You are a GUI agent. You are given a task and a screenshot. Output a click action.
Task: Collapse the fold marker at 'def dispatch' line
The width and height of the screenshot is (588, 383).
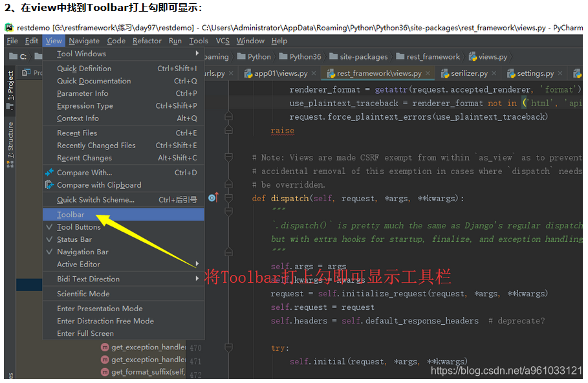(228, 198)
